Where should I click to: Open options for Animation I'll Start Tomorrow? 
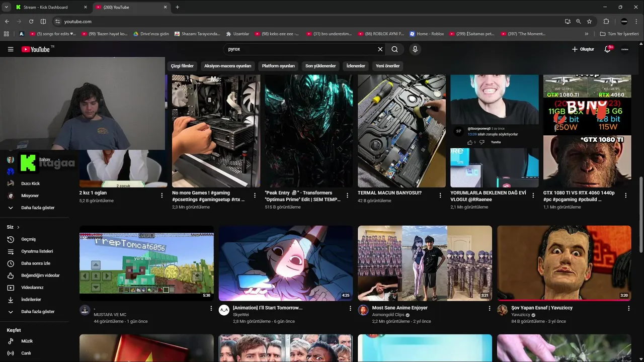point(350,308)
